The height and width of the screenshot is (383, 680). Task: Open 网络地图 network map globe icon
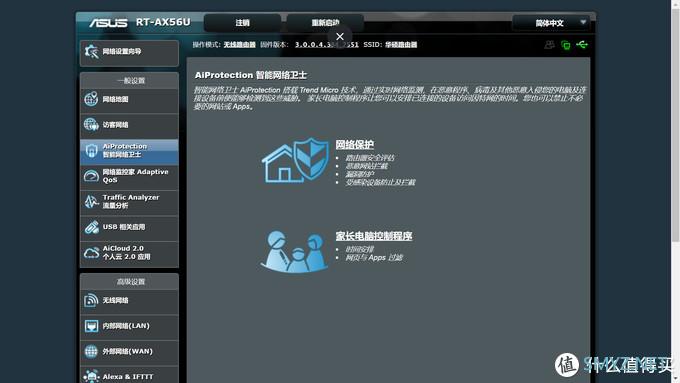tap(91, 99)
